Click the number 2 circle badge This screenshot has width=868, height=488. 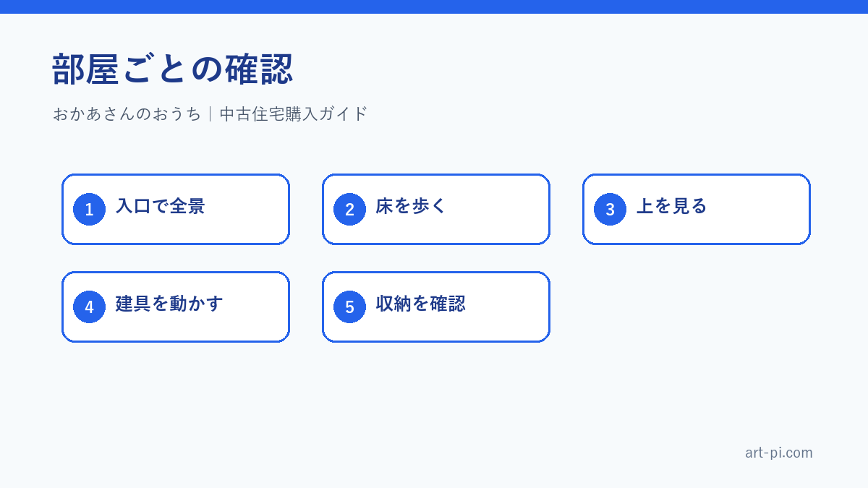tap(349, 209)
